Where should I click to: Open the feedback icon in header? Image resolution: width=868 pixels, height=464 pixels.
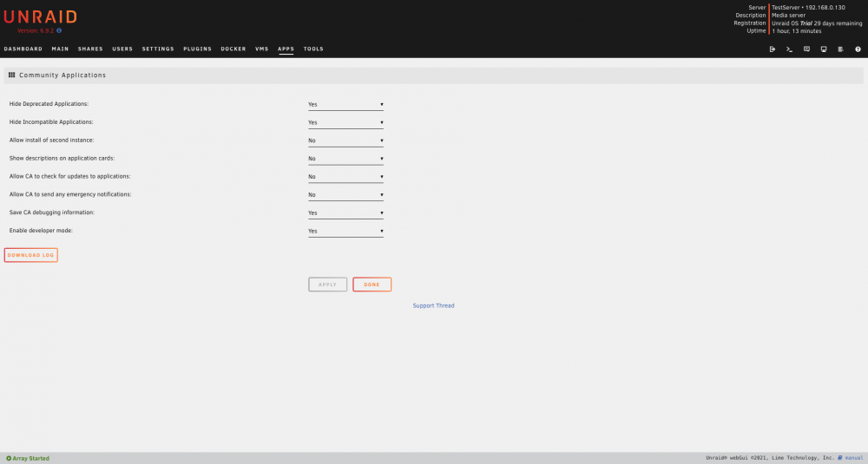806,49
